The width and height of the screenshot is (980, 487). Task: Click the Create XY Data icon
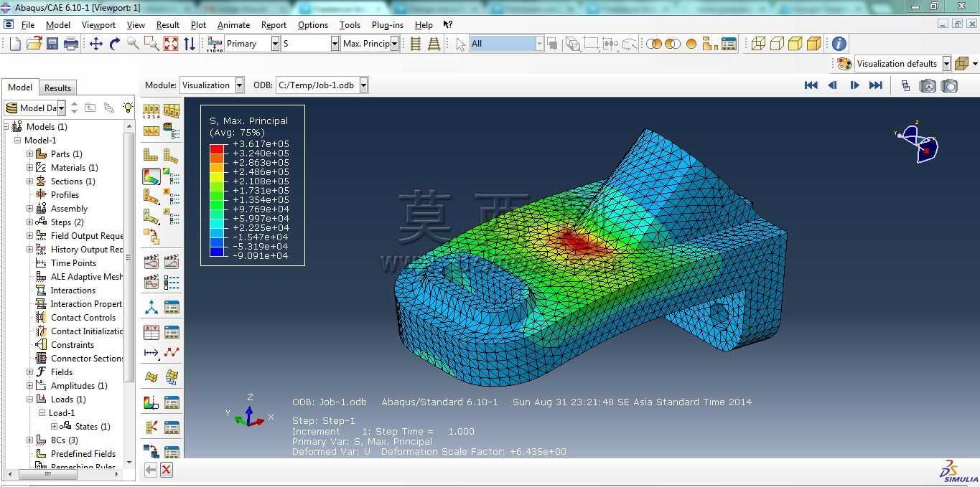pyautogui.click(x=151, y=332)
